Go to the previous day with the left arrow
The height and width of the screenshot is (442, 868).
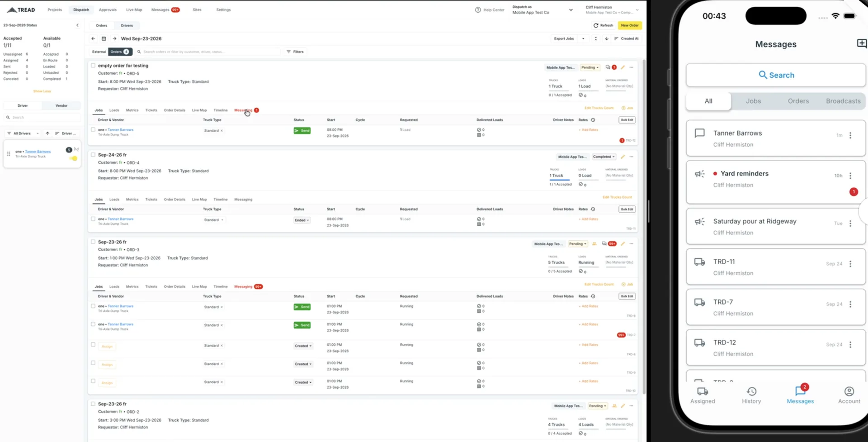(x=93, y=38)
